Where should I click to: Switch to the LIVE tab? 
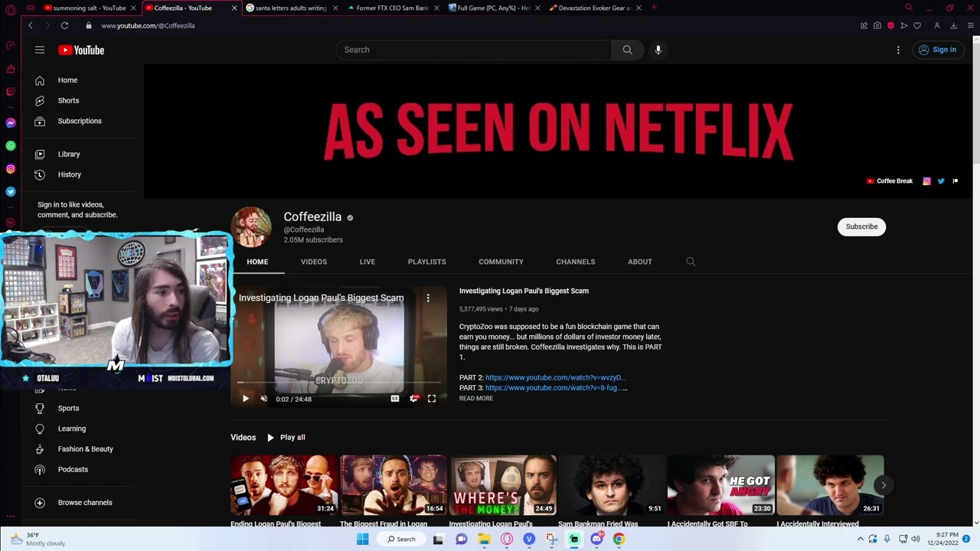[367, 262]
